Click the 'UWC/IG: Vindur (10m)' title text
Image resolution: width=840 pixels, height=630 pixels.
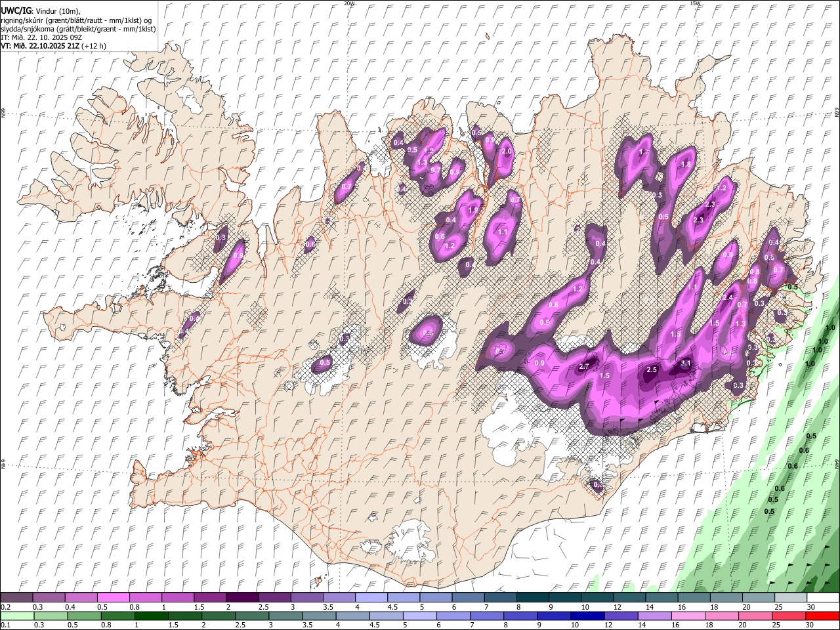[40, 10]
